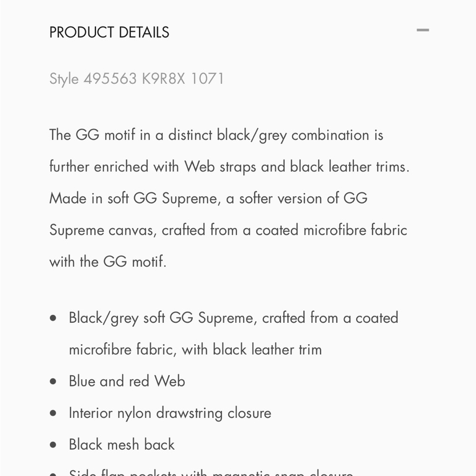This screenshot has height=476, width=476.
Task: Click the Style 495563 K9R8X 1071 text
Action: pos(137,79)
